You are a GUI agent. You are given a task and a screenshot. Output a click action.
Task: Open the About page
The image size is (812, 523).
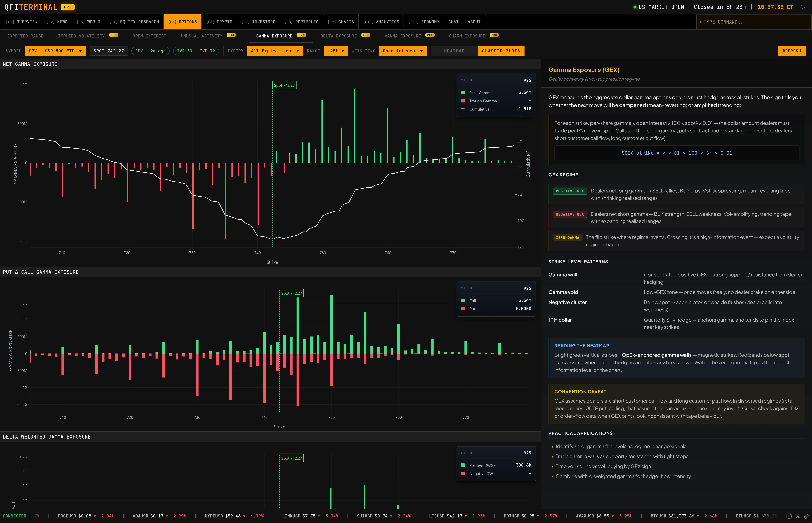point(474,22)
